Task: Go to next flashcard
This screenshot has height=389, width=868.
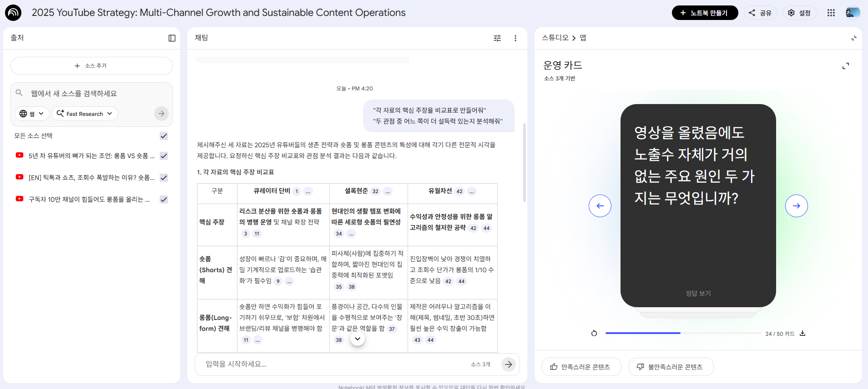Action: coord(797,206)
